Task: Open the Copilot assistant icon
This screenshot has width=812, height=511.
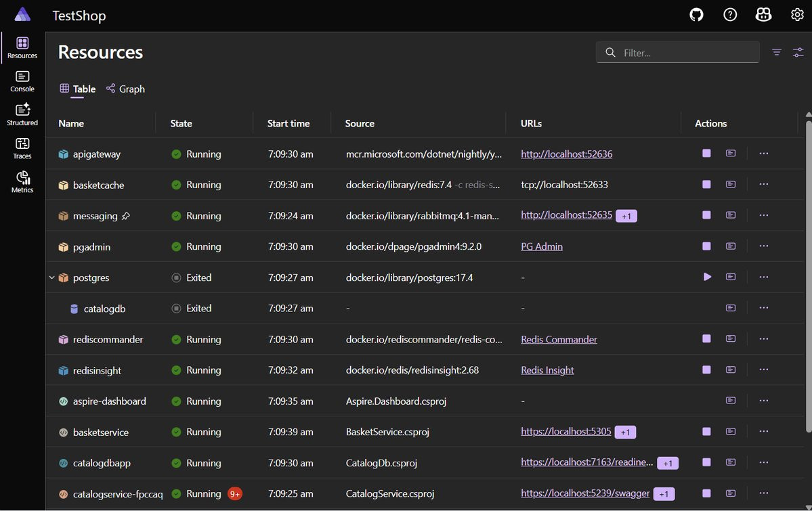Action: click(763, 15)
